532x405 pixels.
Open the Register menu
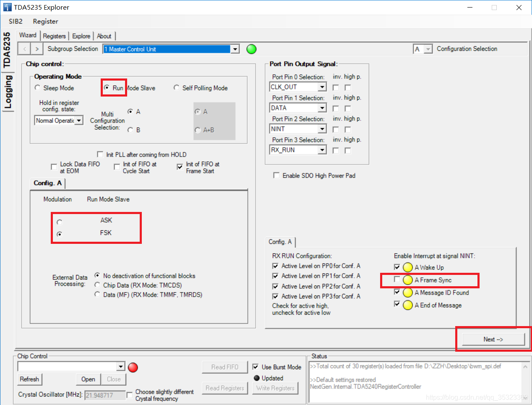click(x=45, y=21)
